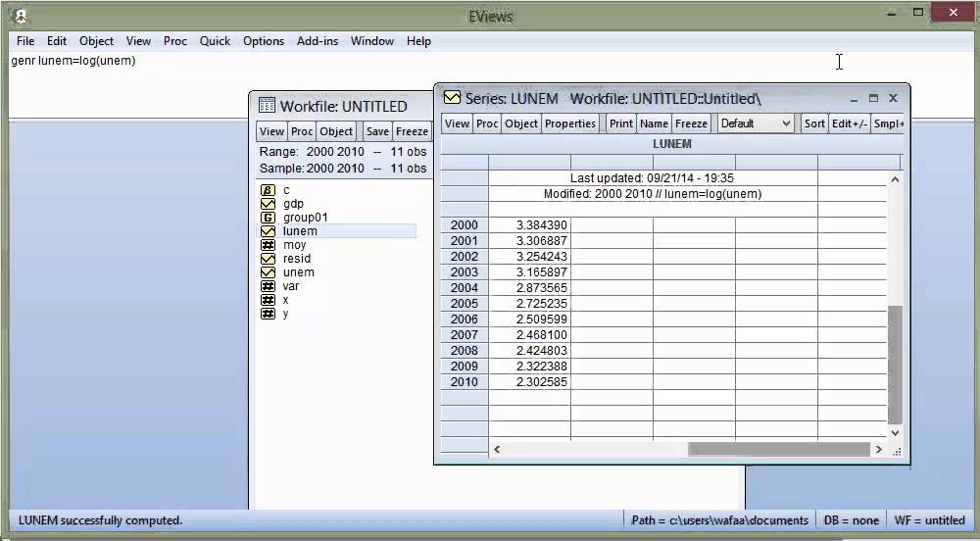
Task: Click the coefficient vector icon beside c
Action: [268, 190]
